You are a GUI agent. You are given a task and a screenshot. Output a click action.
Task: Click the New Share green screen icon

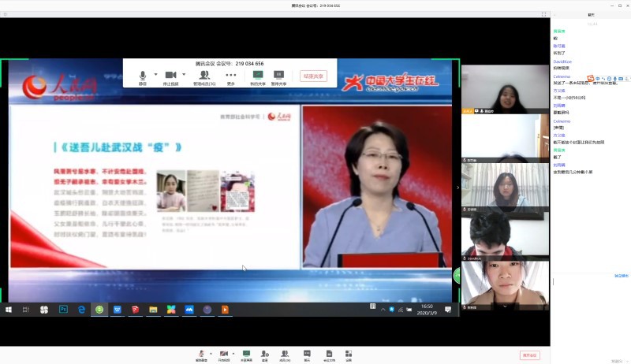(258, 76)
